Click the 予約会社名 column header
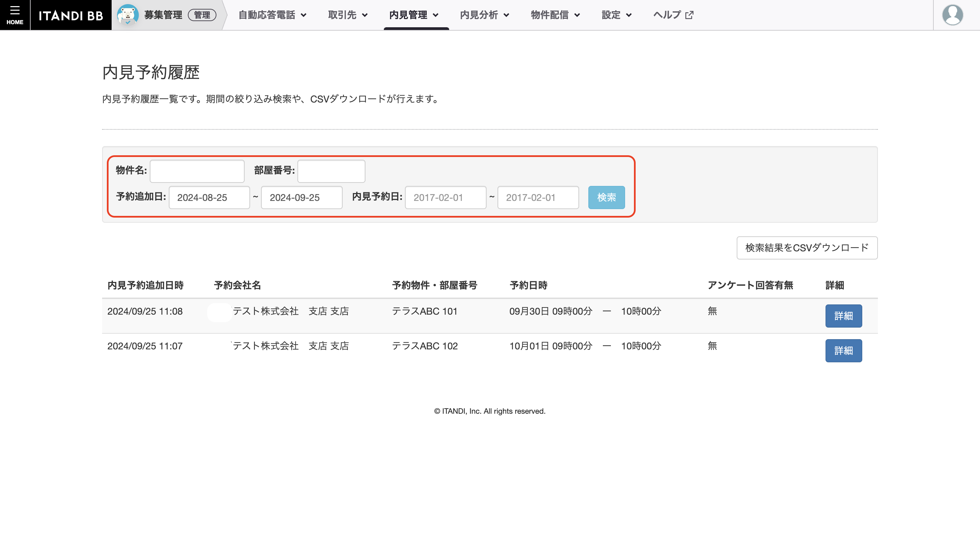The height and width of the screenshot is (553, 980). pos(238,285)
